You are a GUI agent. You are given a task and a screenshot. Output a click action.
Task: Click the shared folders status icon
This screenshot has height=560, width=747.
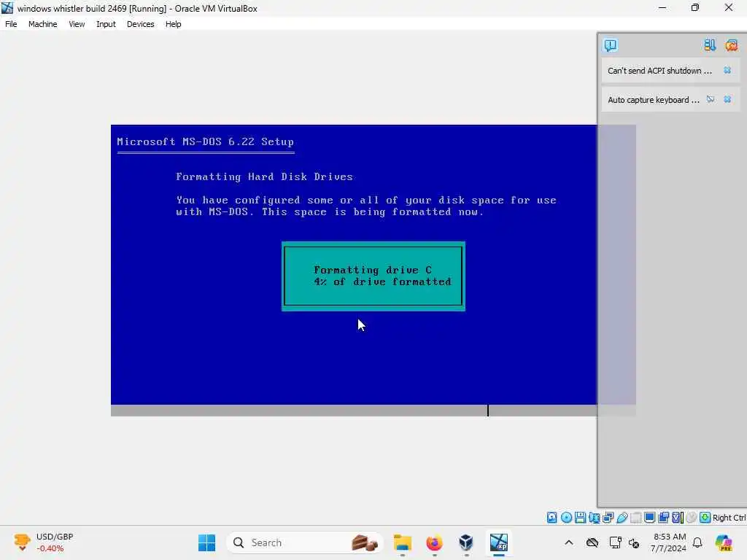tap(635, 518)
